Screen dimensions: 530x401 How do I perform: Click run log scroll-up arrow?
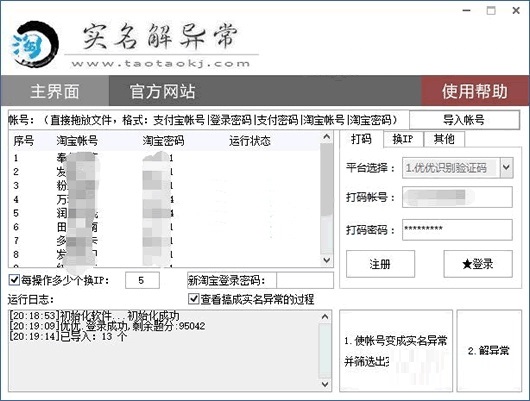click(x=325, y=317)
